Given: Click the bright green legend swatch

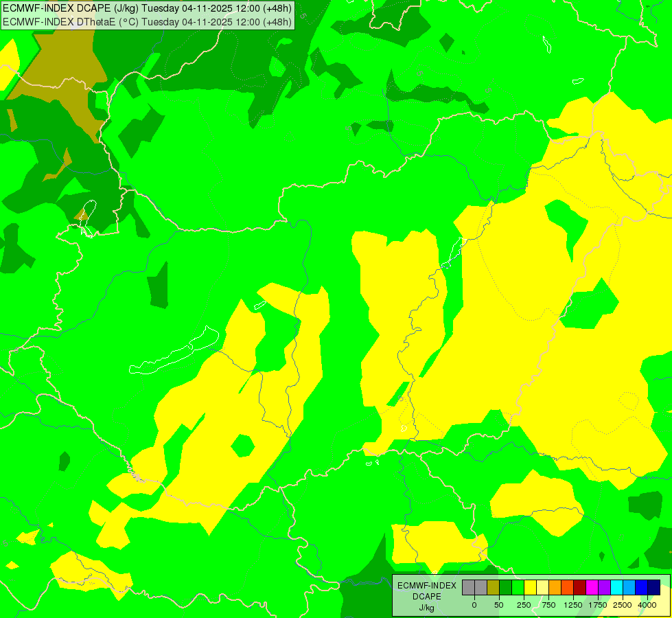Looking at the screenshot, I should (x=518, y=588).
